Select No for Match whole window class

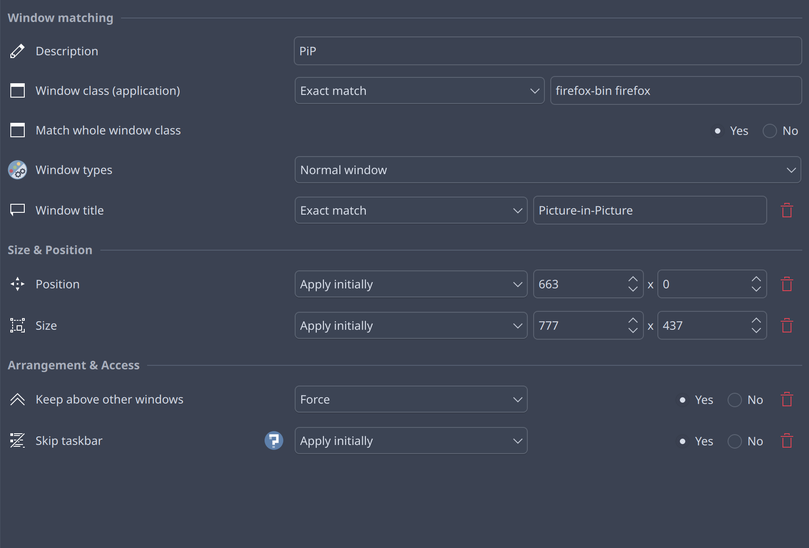click(x=770, y=131)
